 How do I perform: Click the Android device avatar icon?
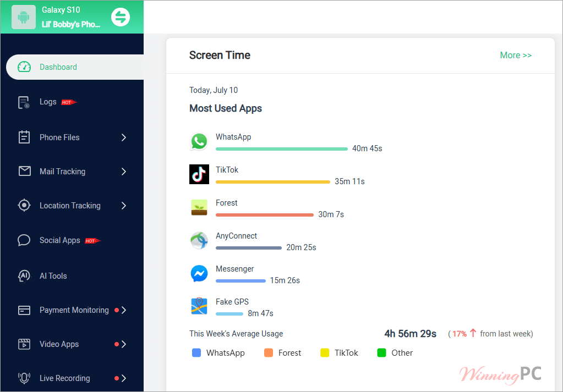(x=23, y=17)
